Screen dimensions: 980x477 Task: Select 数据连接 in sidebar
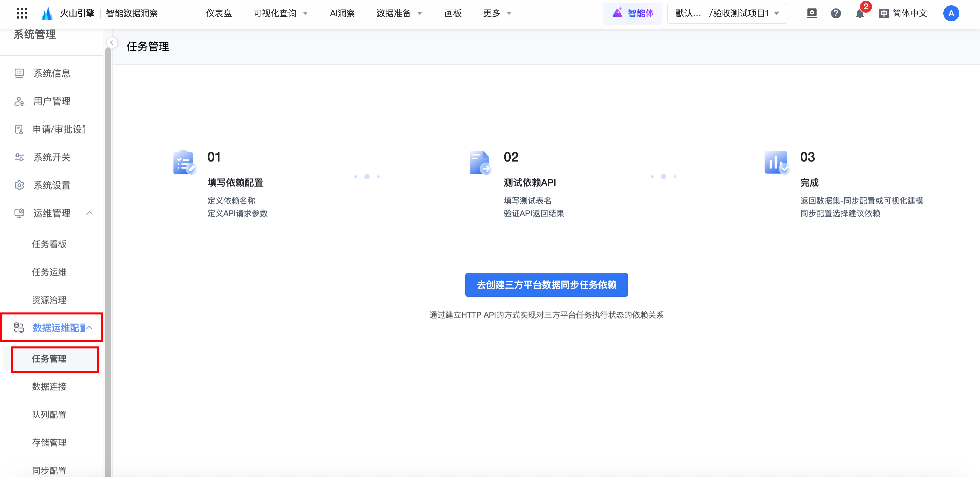point(49,386)
